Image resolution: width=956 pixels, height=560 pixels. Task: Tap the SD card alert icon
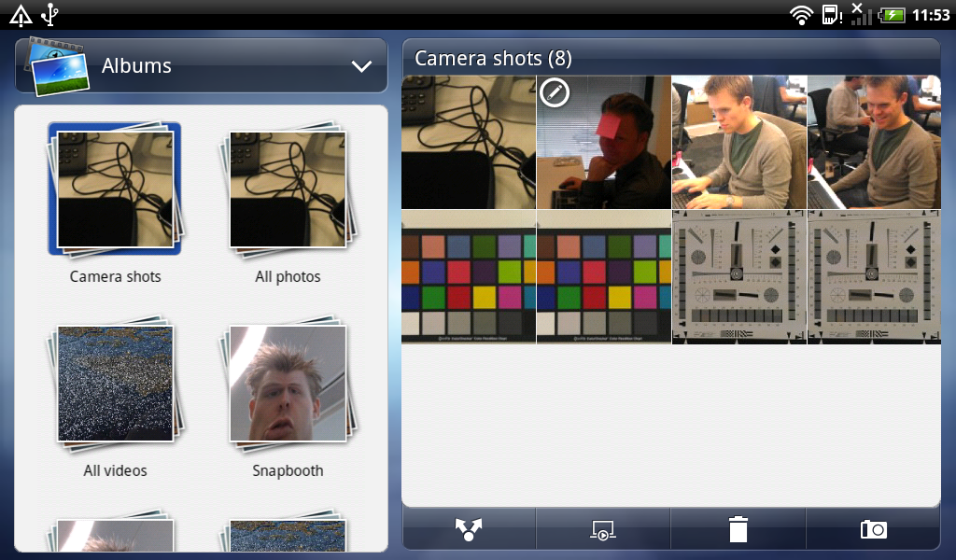tap(832, 14)
